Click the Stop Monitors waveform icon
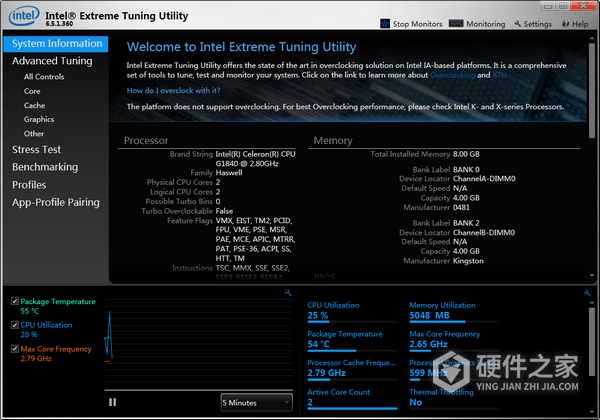The width and height of the screenshot is (600, 420). [385, 24]
